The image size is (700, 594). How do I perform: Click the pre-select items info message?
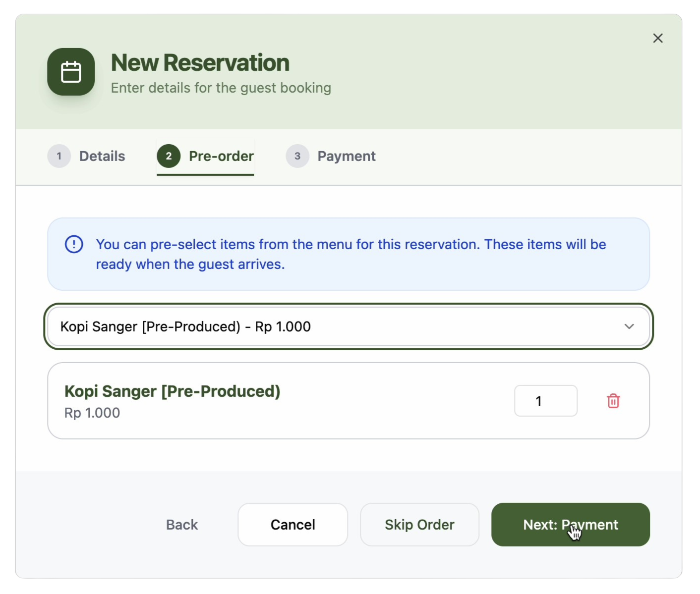(350, 254)
